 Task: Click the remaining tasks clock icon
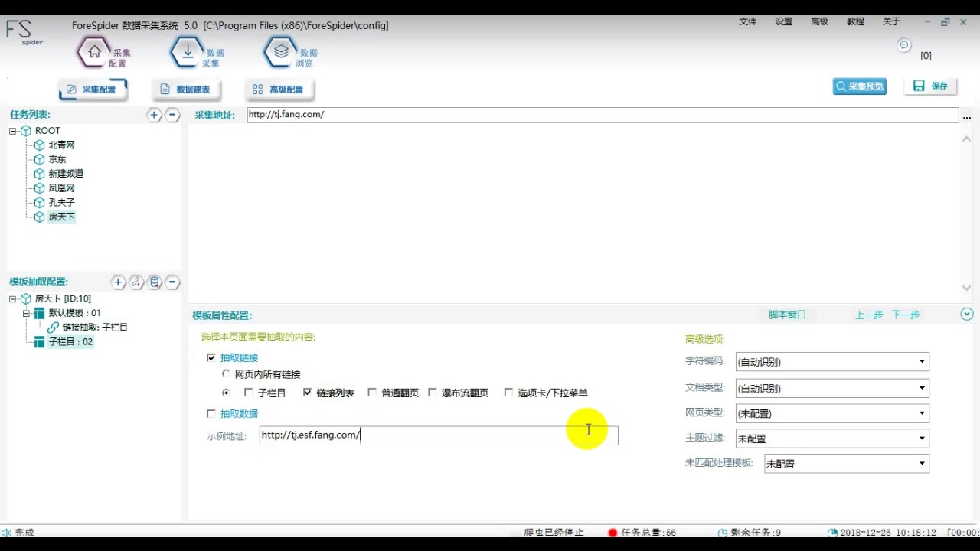[723, 533]
